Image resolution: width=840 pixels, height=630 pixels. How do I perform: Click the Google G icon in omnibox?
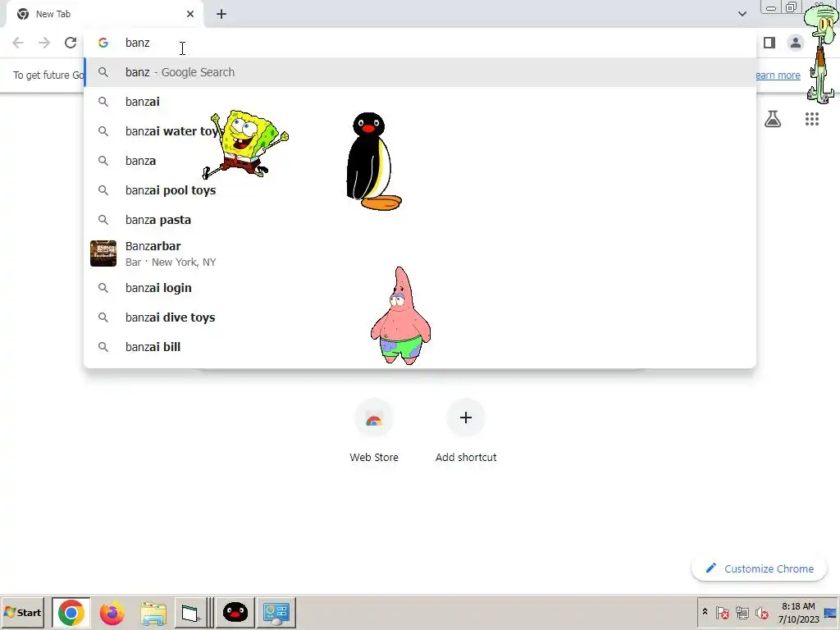pos(103,43)
